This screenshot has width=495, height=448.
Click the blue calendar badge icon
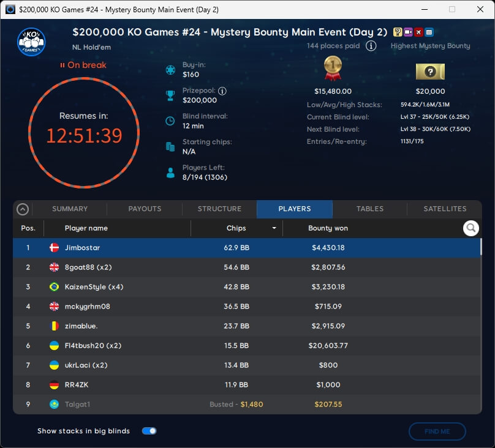429,32
